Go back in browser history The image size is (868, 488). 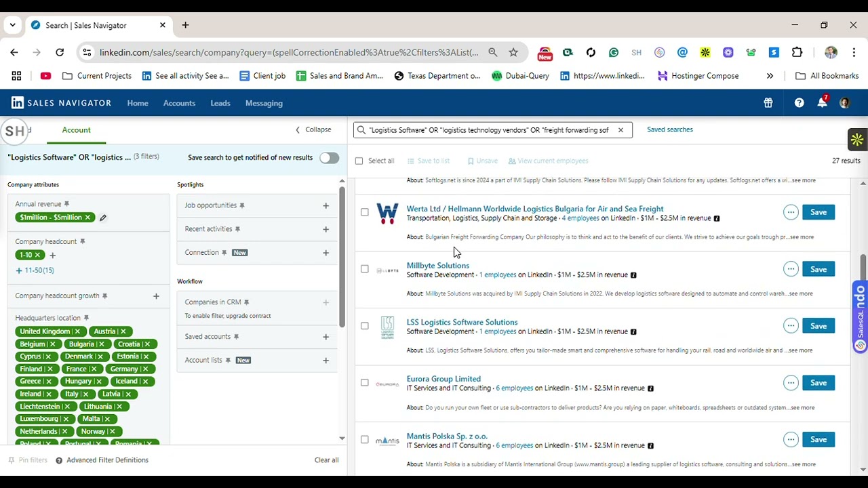point(14,52)
